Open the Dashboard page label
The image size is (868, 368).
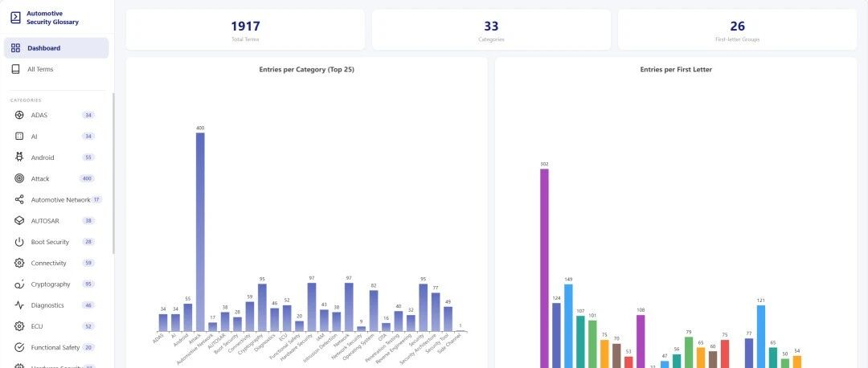coord(43,48)
